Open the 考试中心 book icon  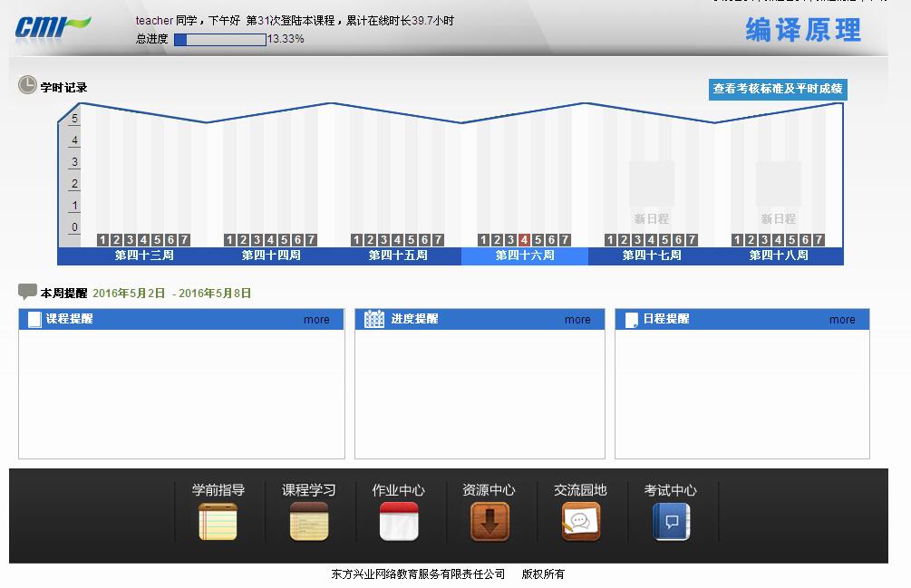tap(671, 522)
